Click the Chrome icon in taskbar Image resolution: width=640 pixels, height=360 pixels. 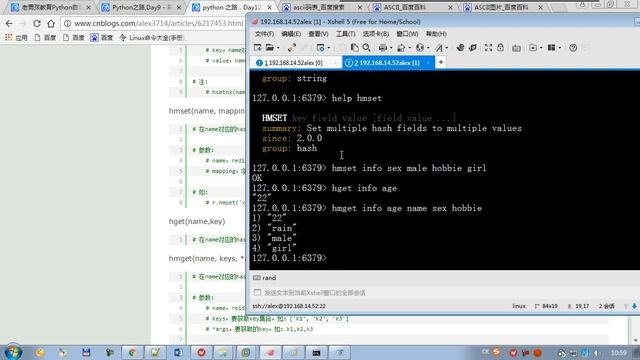(132, 352)
